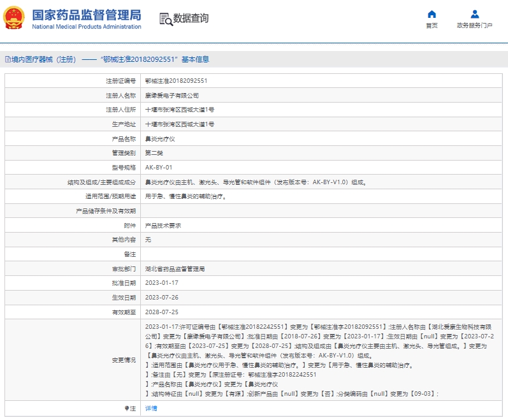Click the 变更情况 row label
508x420 pixels.
click(x=124, y=360)
